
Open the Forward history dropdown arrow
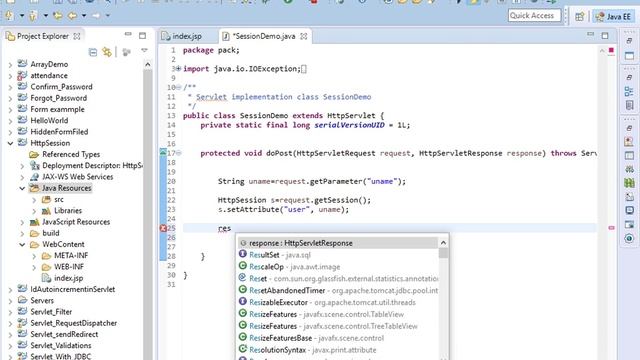(x=108, y=16)
